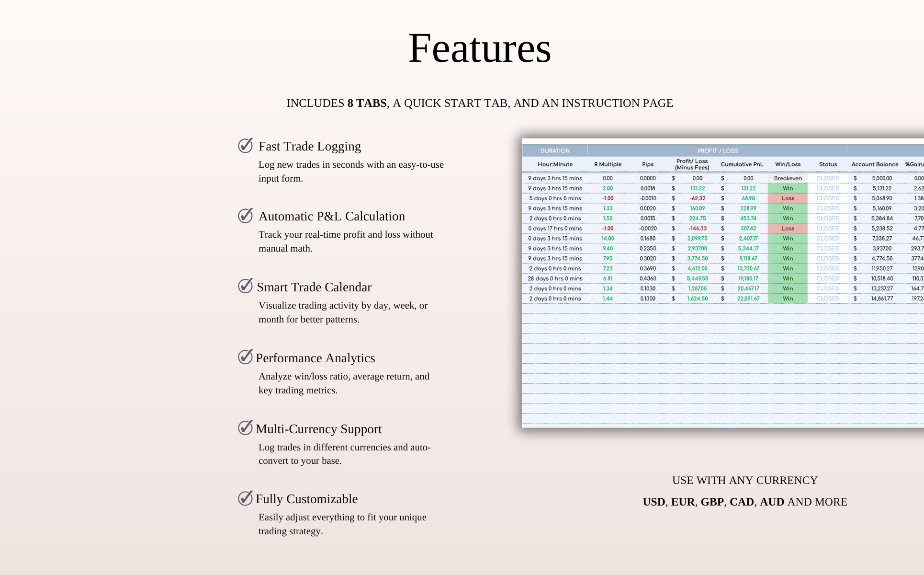Click the Features title heading
This screenshot has height=575, width=924.
(x=479, y=48)
